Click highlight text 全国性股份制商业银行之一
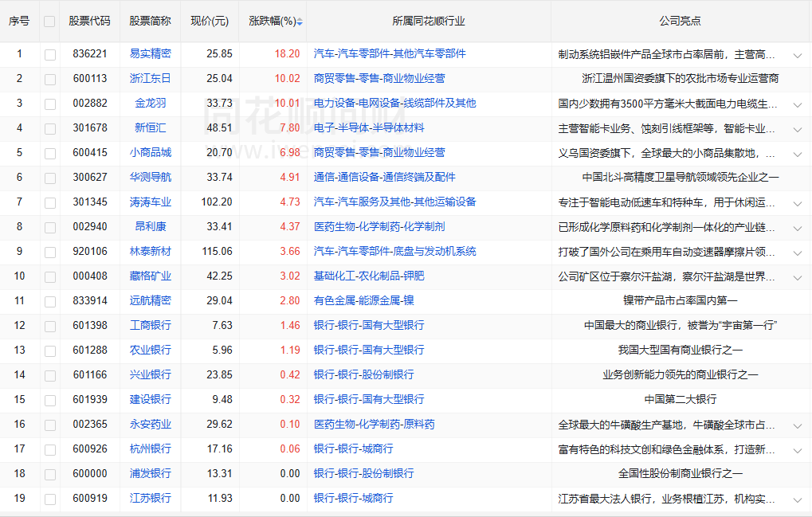 (681, 473)
